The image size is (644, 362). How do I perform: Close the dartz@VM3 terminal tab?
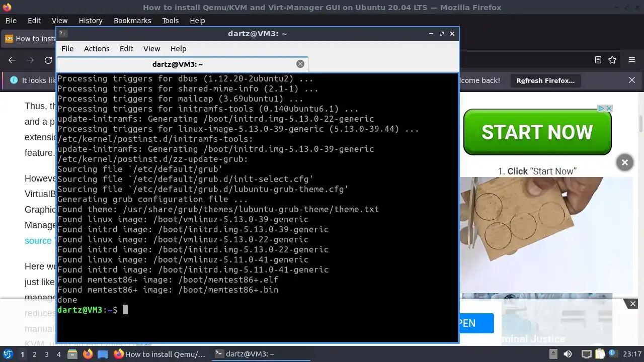click(x=300, y=64)
